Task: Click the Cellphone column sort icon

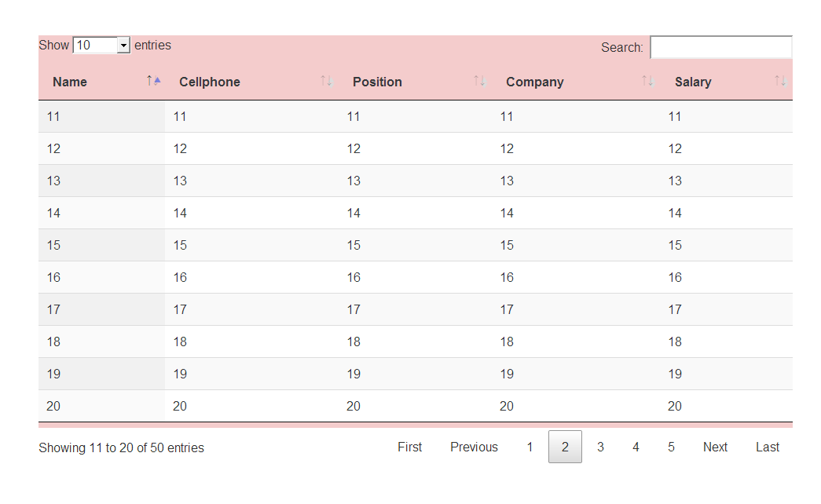Action: (327, 81)
